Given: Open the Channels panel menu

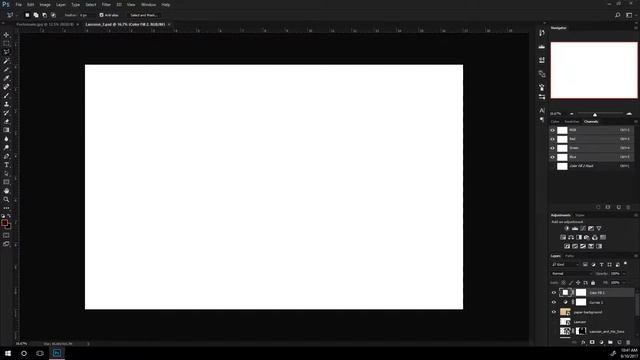Looking at the screenshot, I should [636, 122].
